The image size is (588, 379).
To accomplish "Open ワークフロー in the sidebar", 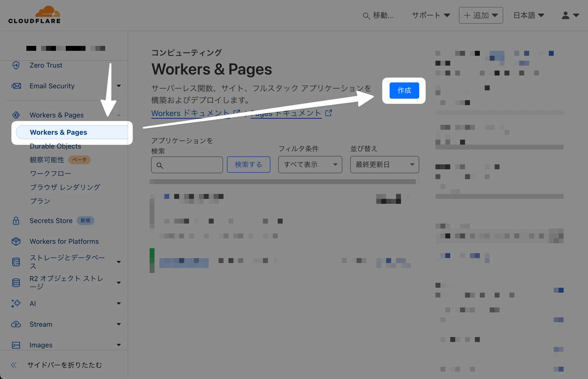I will 51,173.
